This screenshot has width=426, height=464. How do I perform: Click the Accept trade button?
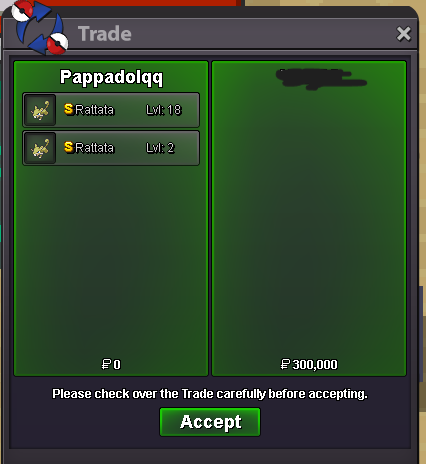tap(210, 422)
